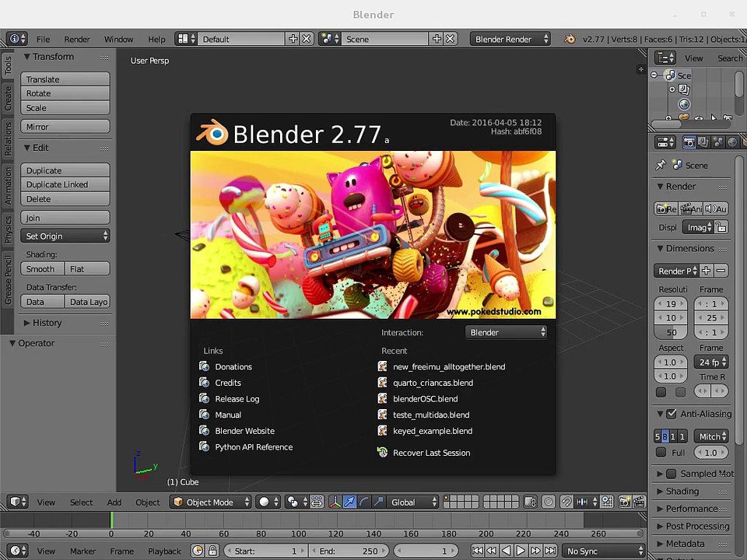
Task: Open the 3D View editor type selector
Action: (x=18, y=502)
